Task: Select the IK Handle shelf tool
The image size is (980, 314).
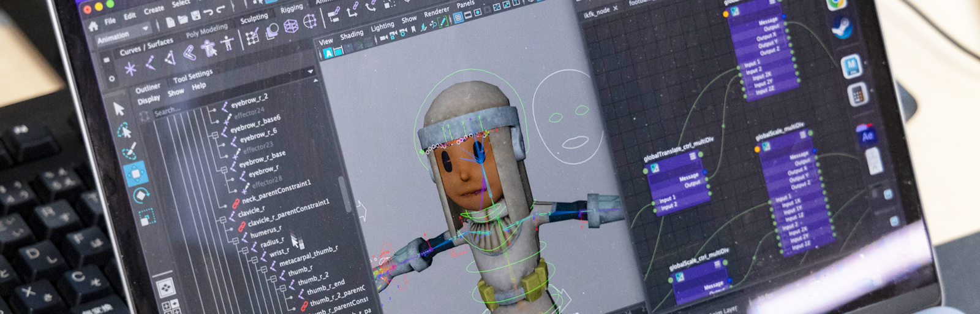Action: [x=170, y=58]
